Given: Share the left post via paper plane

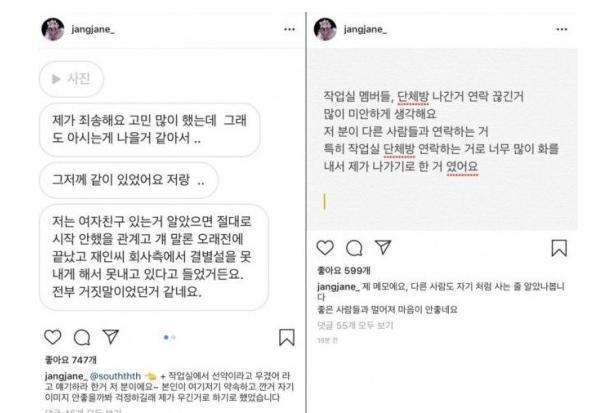Looking at the screenshot, I should 111,336.
